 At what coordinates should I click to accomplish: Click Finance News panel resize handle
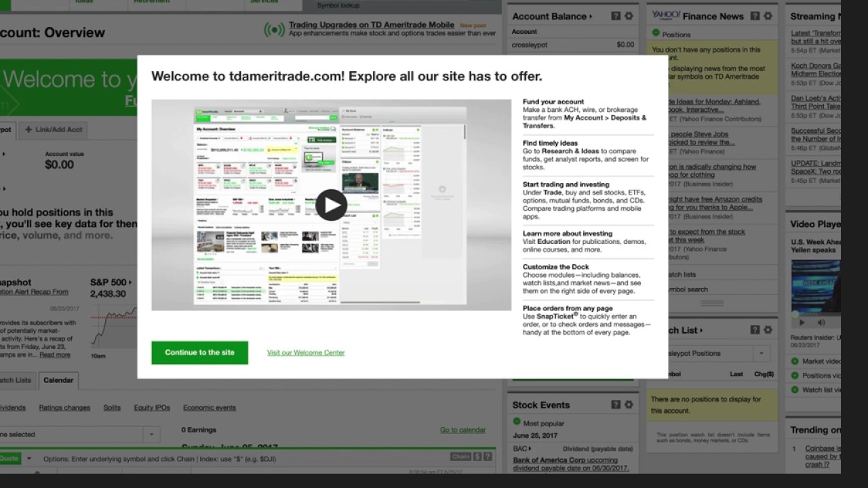(x=711, y=303)
